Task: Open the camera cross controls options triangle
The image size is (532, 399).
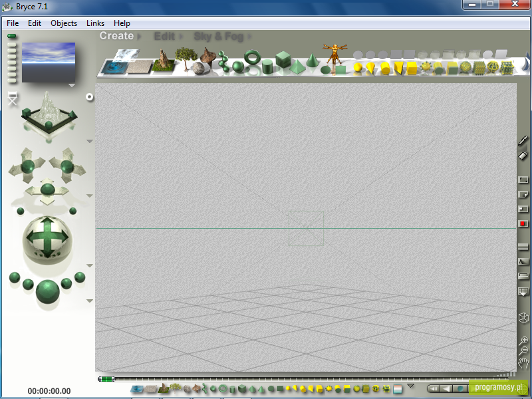Action: coord(90,196)
